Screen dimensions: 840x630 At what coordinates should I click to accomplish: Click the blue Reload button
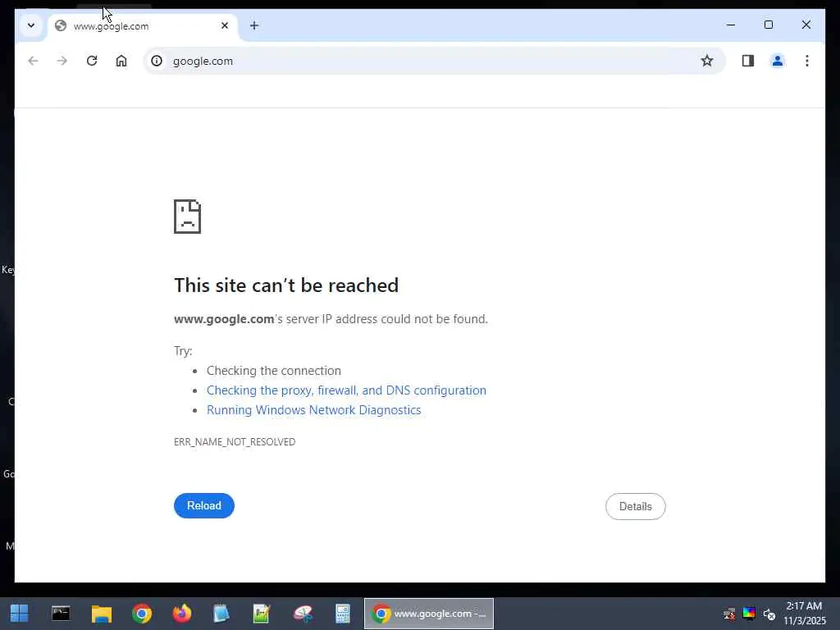point(204,505)
